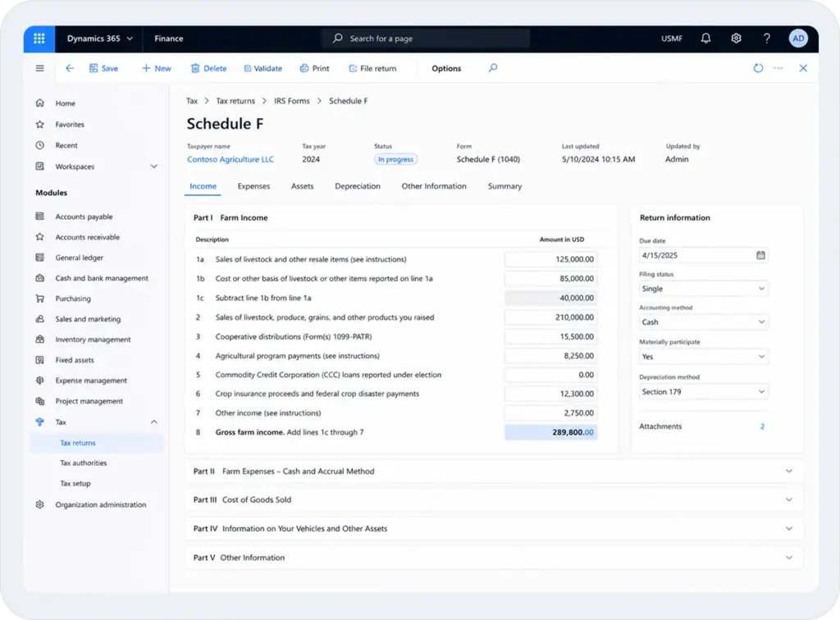Toggle hamburger navigation pane icon

tap(39, 69)
